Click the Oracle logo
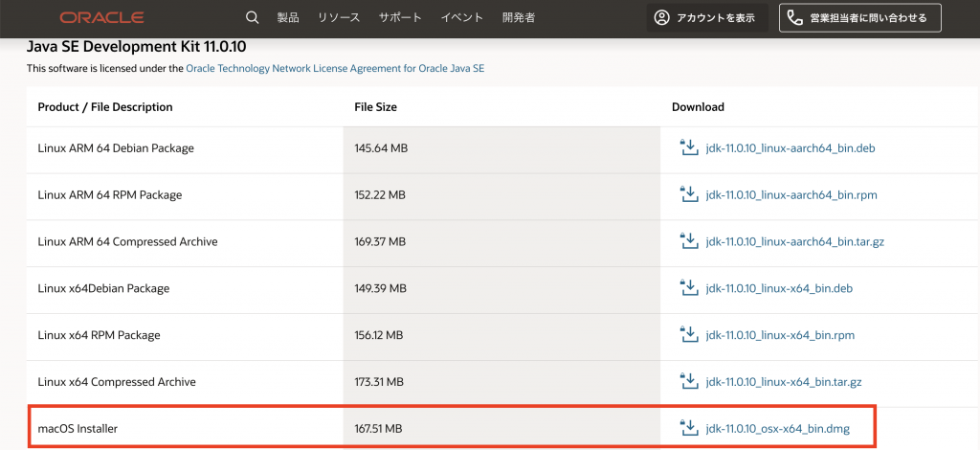This screenshot has width=980, height=450. [x=101, y=17]
